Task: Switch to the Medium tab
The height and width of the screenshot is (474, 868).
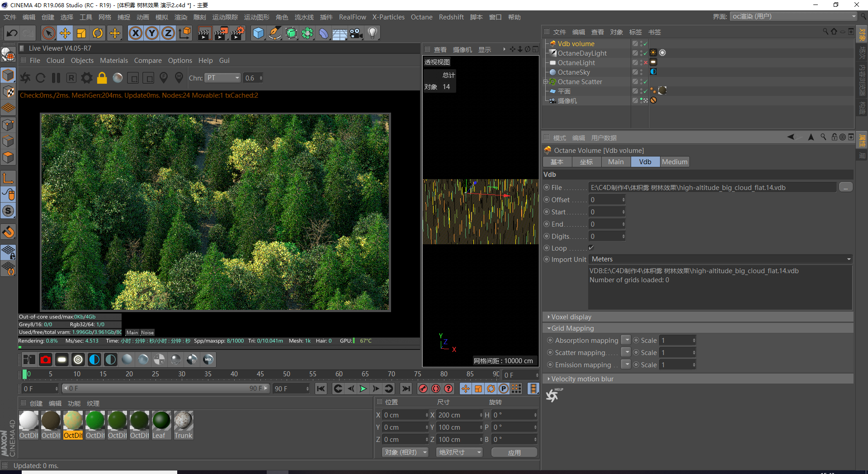Action: [674, 162]
